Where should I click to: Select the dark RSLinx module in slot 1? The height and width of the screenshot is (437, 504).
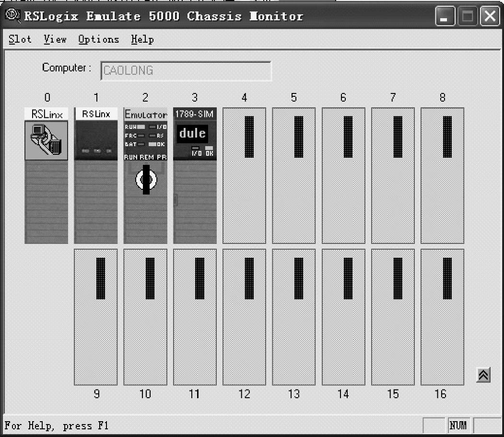96,175
